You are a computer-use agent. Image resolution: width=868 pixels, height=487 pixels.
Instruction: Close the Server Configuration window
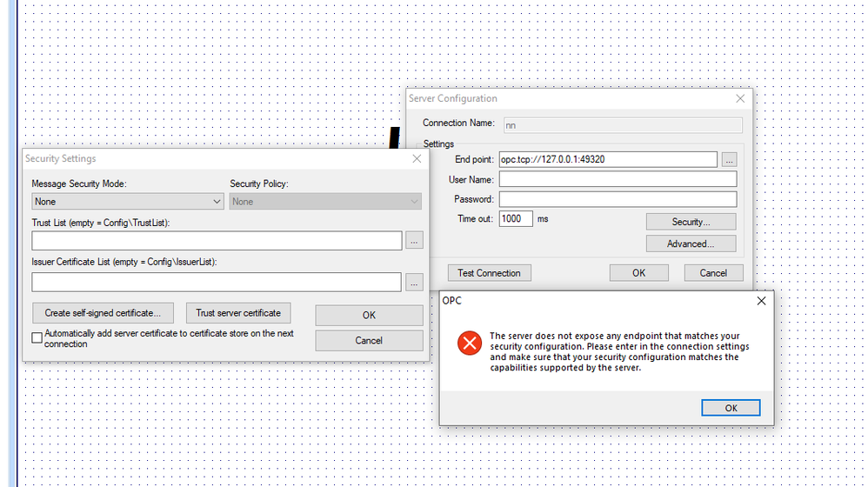[740, 99]
